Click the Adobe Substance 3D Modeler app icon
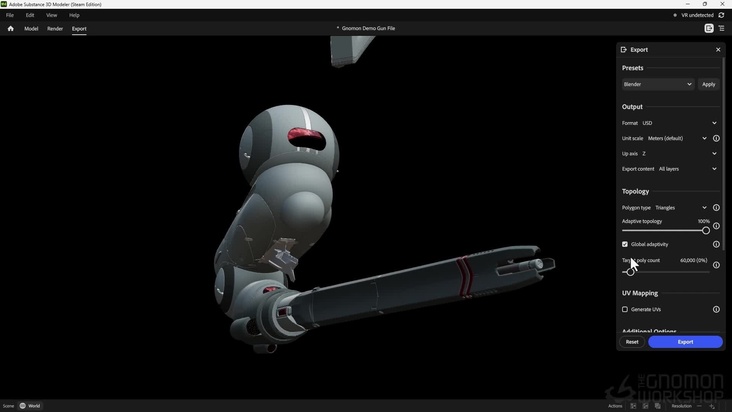This screenshot has width=732, height=412. pyautogui.click(x=4, y=4)
